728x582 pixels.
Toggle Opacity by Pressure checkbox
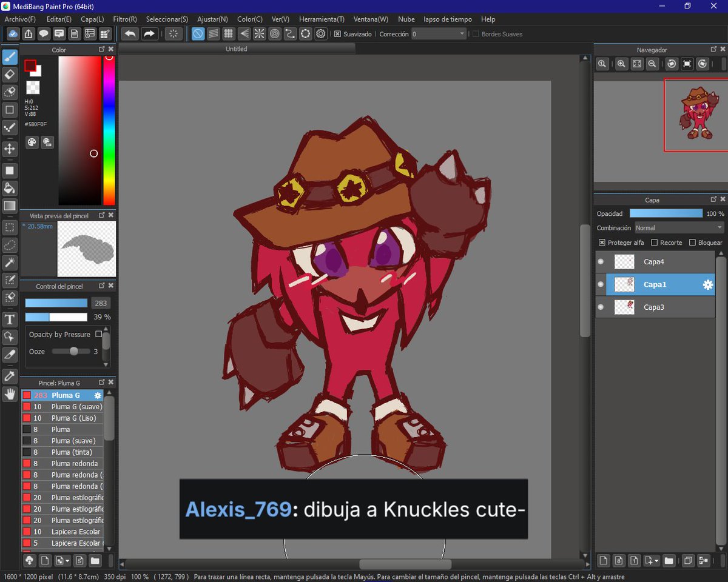tap(98, 334)
